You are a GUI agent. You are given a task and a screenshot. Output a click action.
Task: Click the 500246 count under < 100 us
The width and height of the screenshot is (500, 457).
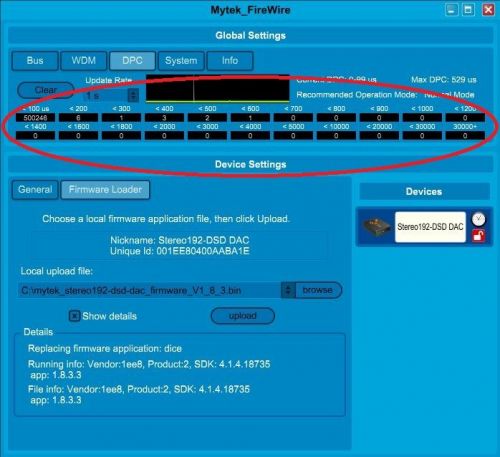[35, 118]
